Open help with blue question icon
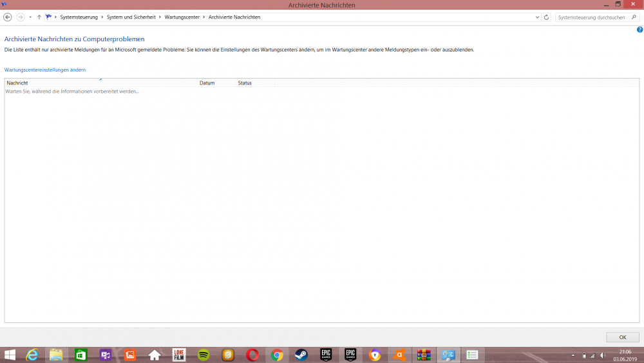Screen dimensions: 644x363 pos(640,30)
